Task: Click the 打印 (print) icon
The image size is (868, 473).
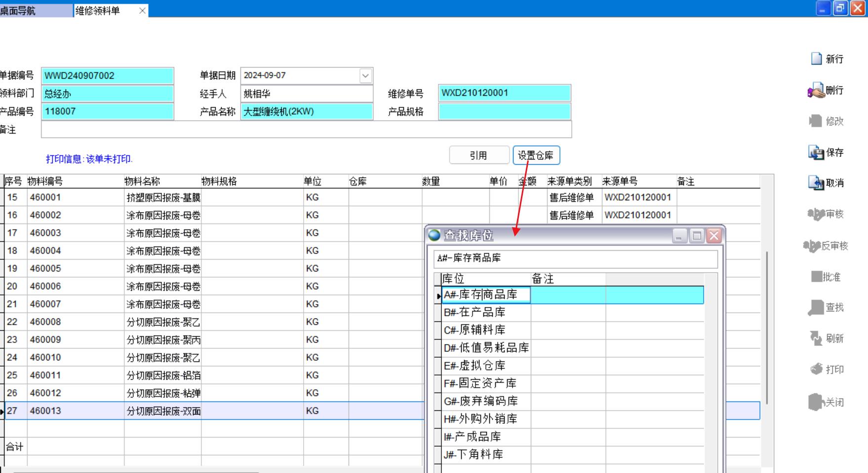Action: [x=817, y=369]
